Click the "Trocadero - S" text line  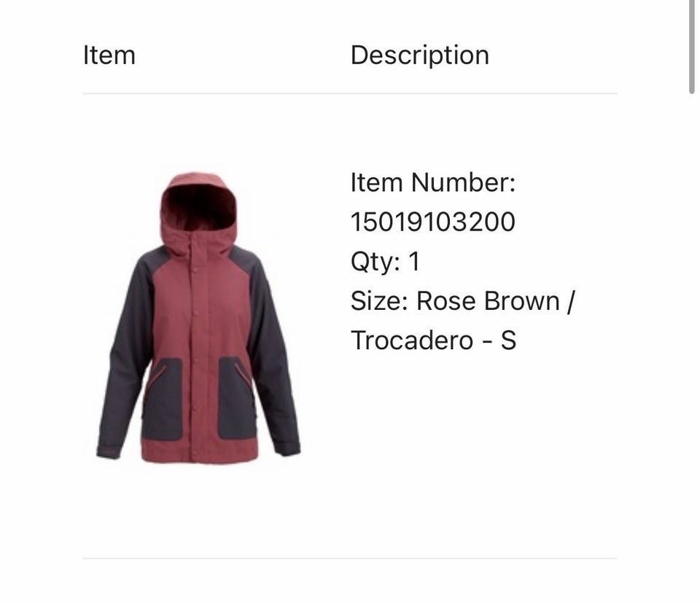[x=433, y=340]
